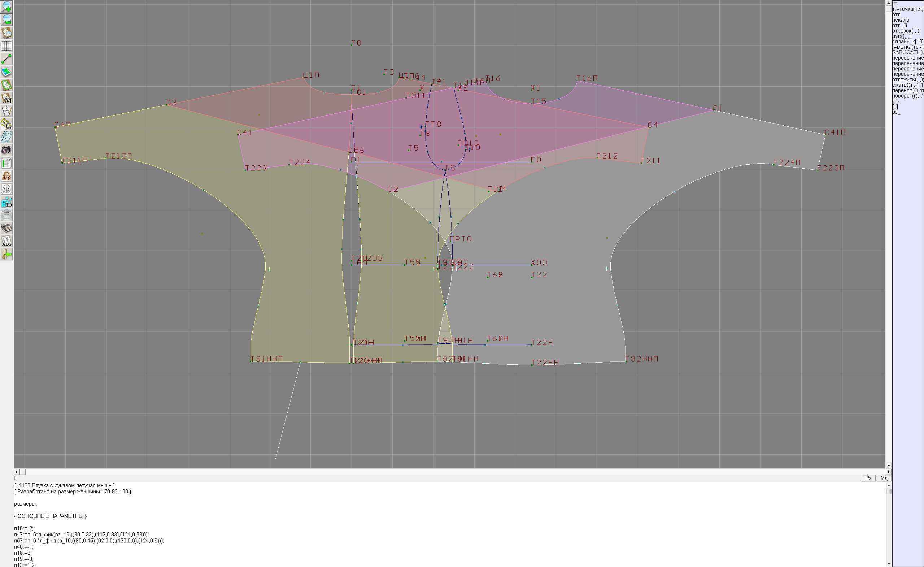Select the line segment tool icon
Viewport: 924px width, 567px height.
pos(6,59)
